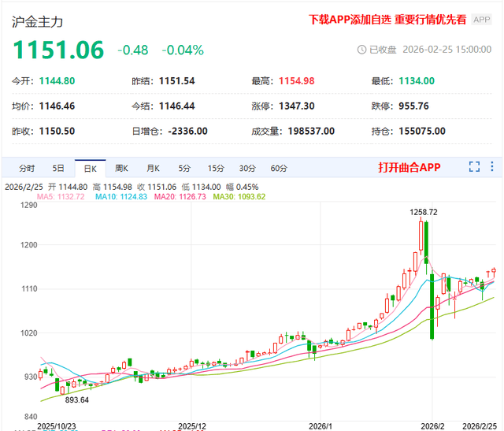
Task: Click the 今开 value 1144.80
Action: [57, 80]
